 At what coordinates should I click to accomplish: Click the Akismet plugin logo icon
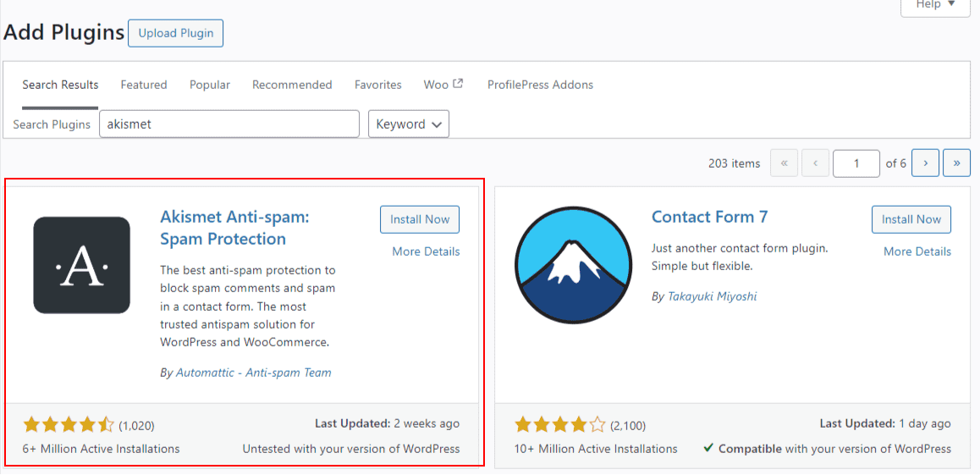tap(81, 265)
